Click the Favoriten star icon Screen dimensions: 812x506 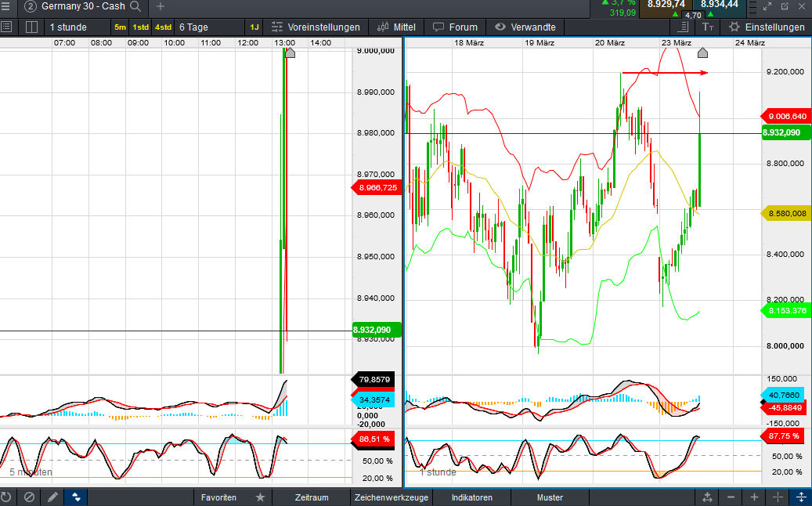[x=260, y=497]
